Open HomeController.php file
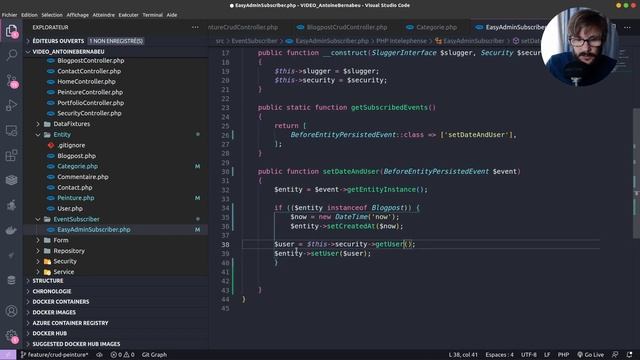Viewport: 640px width, 360px height. [x=86, y=82]
